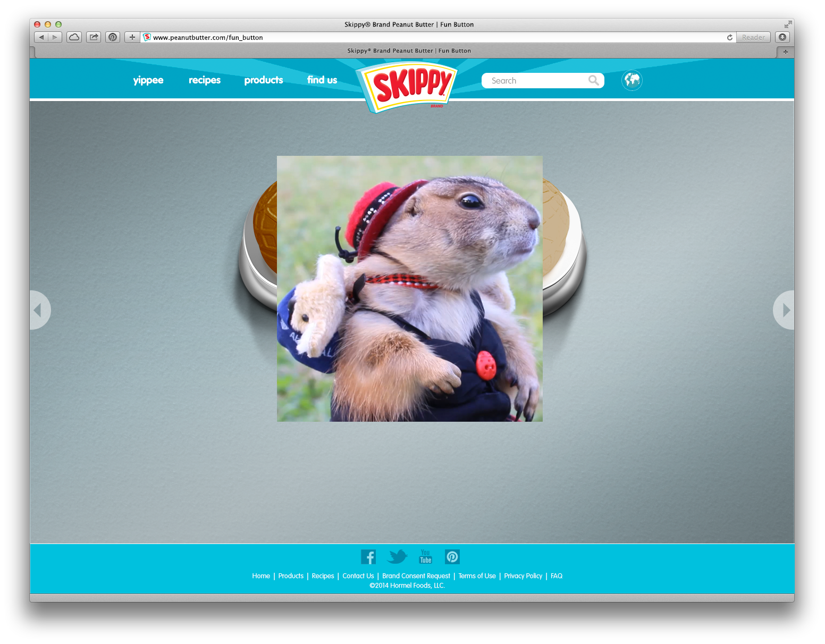
Task: Show the previous item with the left arrow
Action: click(x=40, y=310)
